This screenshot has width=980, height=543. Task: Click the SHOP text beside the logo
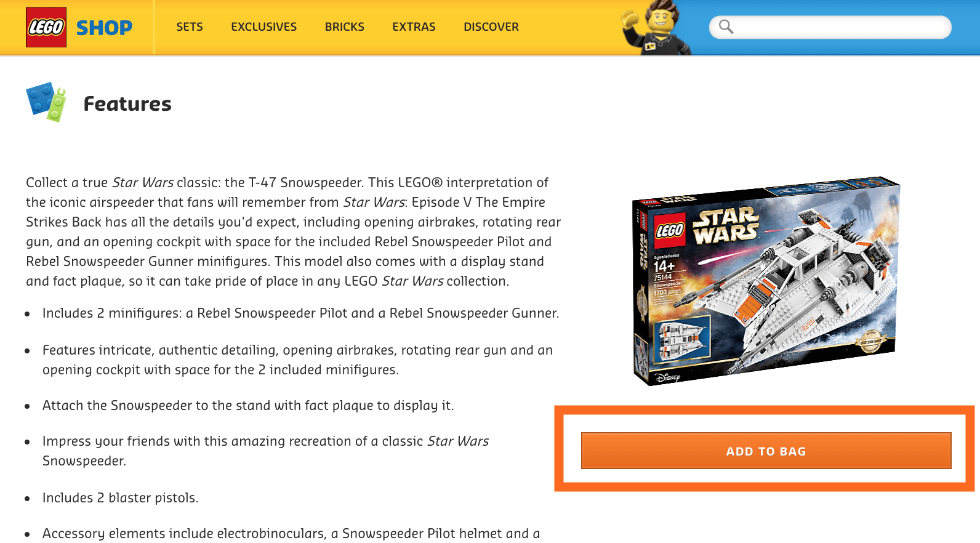pos(104,28)
